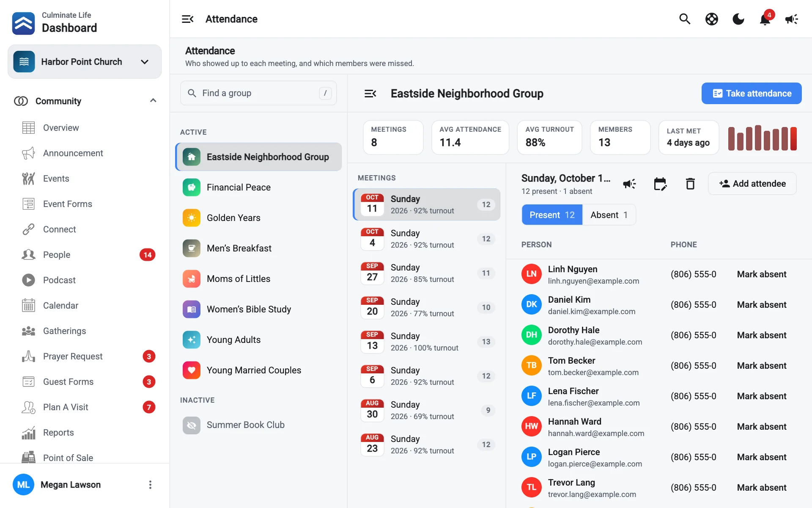Image resolution: width=812 pixels, height=508 pixels.
Task: Open the Young Married Couples group
Action: 258,370
